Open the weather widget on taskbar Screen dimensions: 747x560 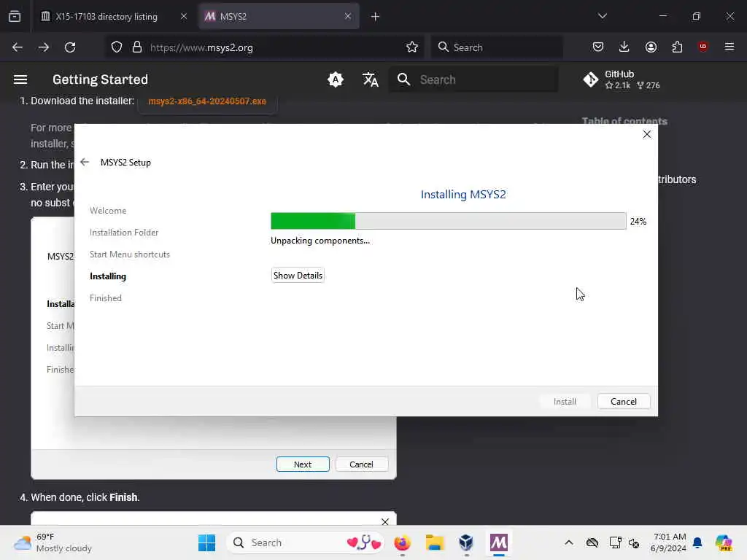pyautogui.click(x=53, y=542)
